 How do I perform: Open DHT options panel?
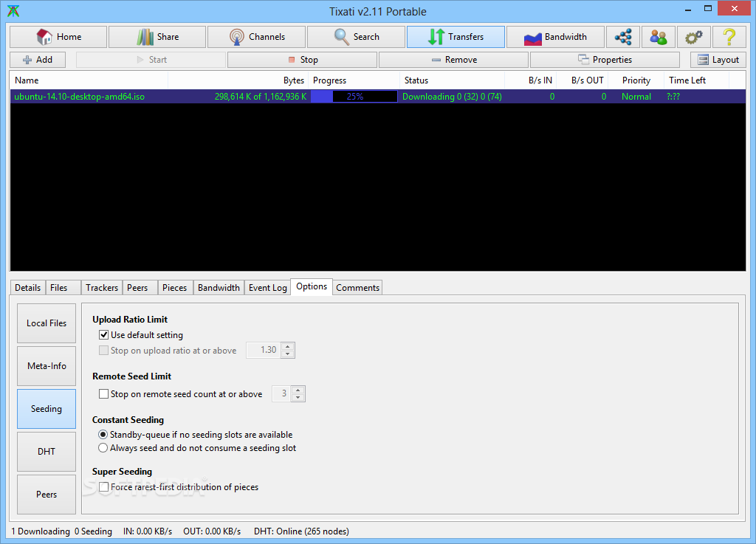click(47, 452)
